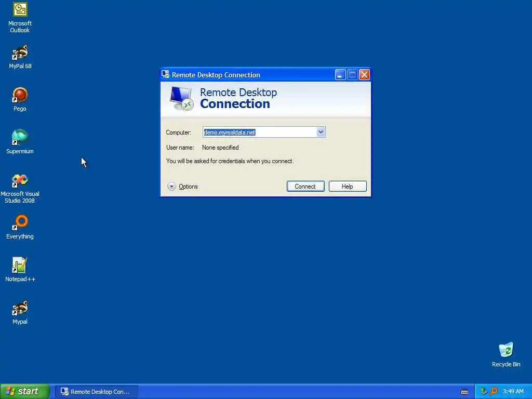The height and width of the screenshot is (399, 532).
Task: Select Microsoft Visual Studio 2008 shortcut
Action: tap(20, 189)
